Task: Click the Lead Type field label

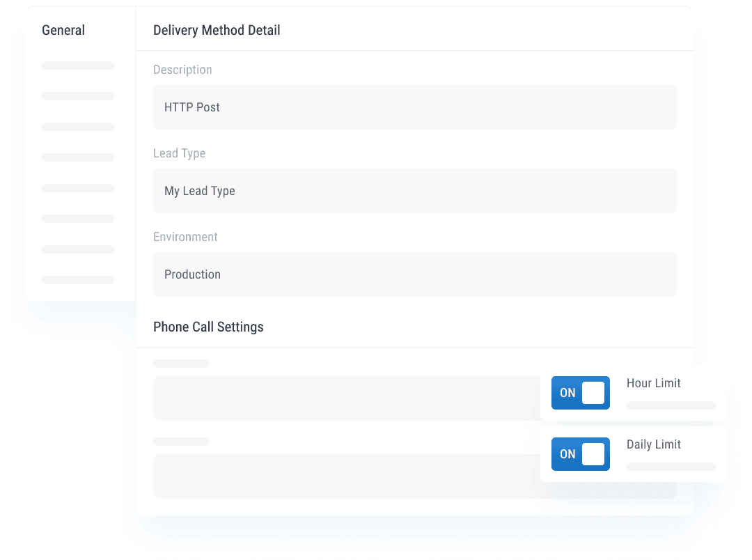Action: (x=179, y=153)
